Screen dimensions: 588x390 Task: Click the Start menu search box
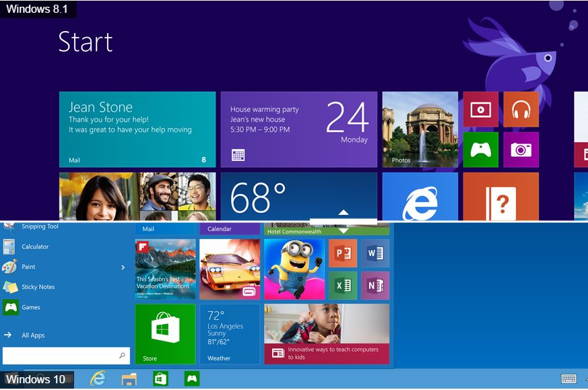[x=66, y=356]
